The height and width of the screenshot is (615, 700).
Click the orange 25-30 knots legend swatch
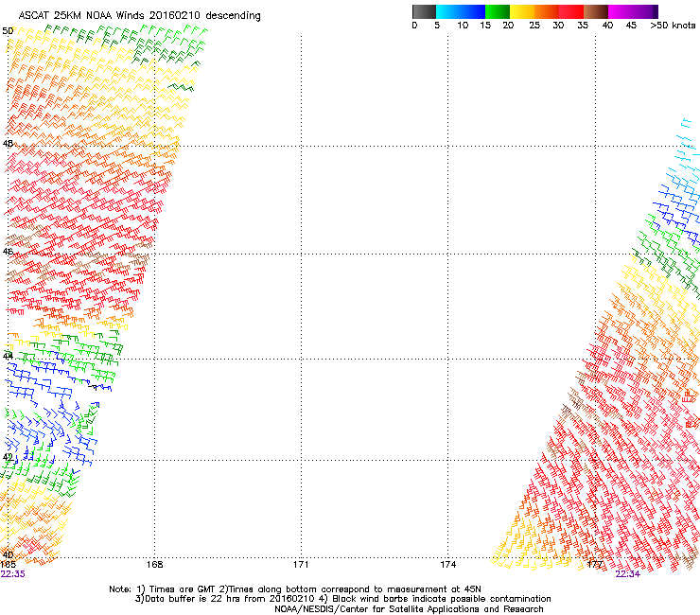(x=547, y=11)
